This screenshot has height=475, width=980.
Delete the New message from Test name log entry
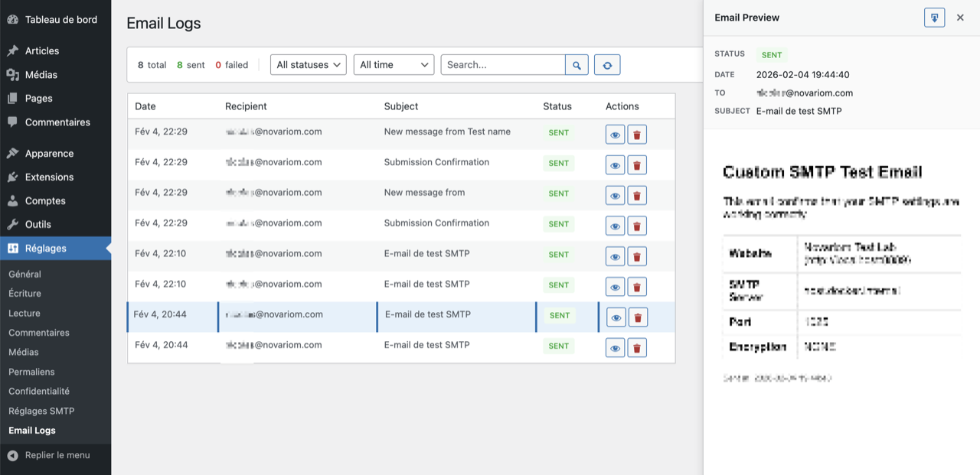pos(637,134)
